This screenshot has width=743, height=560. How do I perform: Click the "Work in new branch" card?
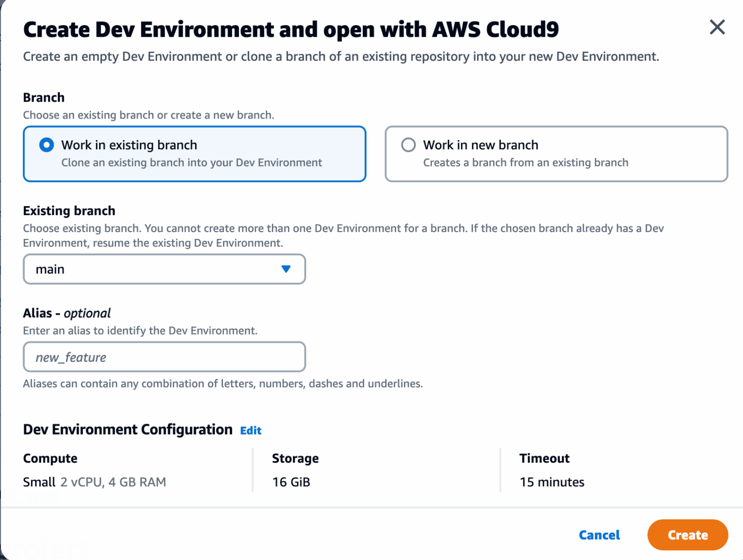tap(556, 154)
